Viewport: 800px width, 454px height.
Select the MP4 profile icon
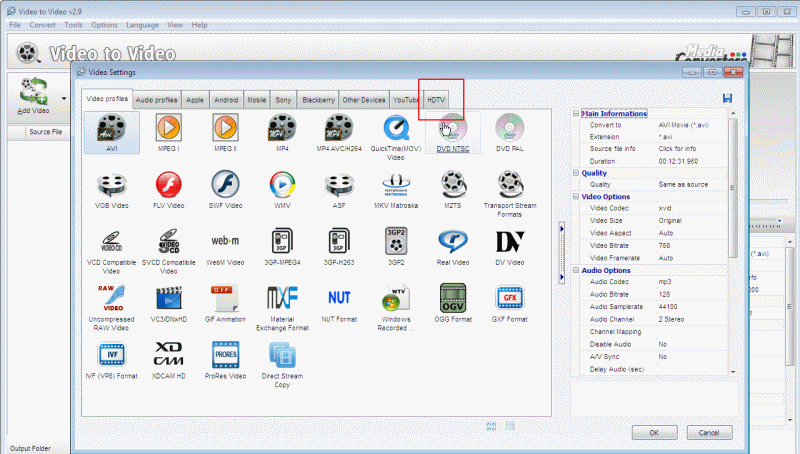pyautogui.click(x=282, y=128)
